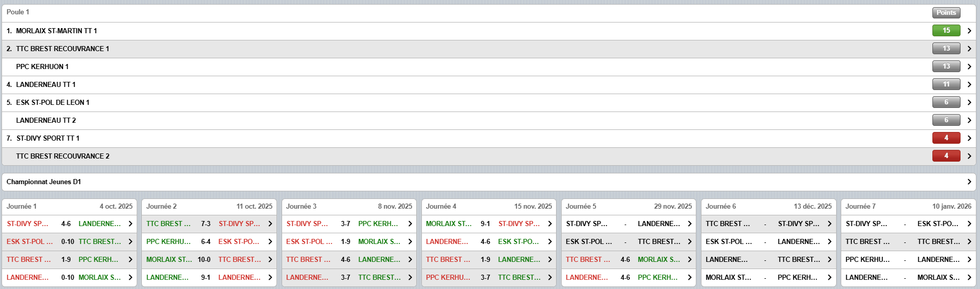Select the Journée 3 header
980x289 pixels.
click(x=301, y=206)
